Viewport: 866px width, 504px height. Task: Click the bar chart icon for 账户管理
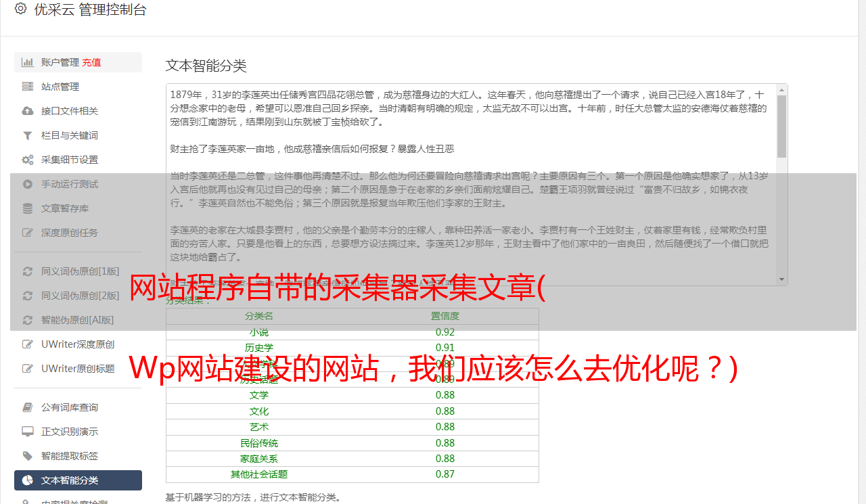(28, 62)
